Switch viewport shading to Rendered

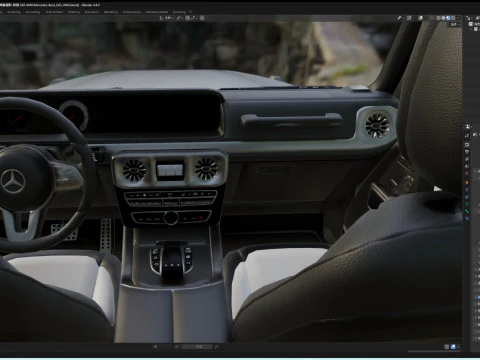(x=453, y=18)
